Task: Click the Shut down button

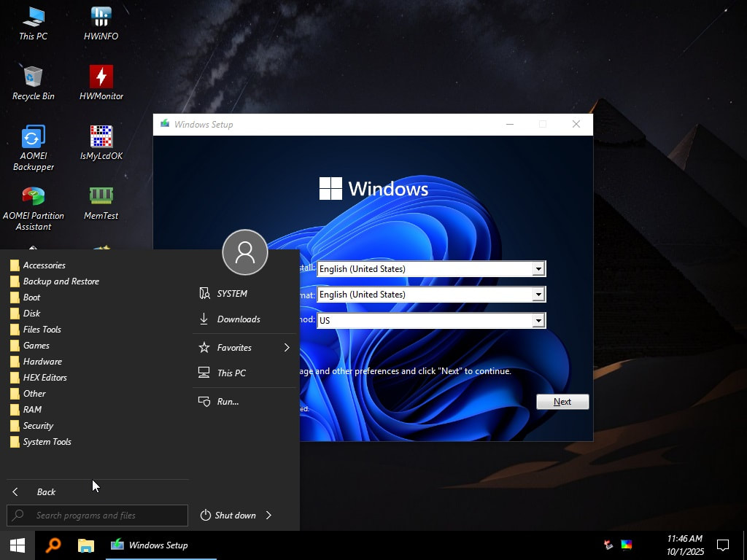Action: point(228,516)
